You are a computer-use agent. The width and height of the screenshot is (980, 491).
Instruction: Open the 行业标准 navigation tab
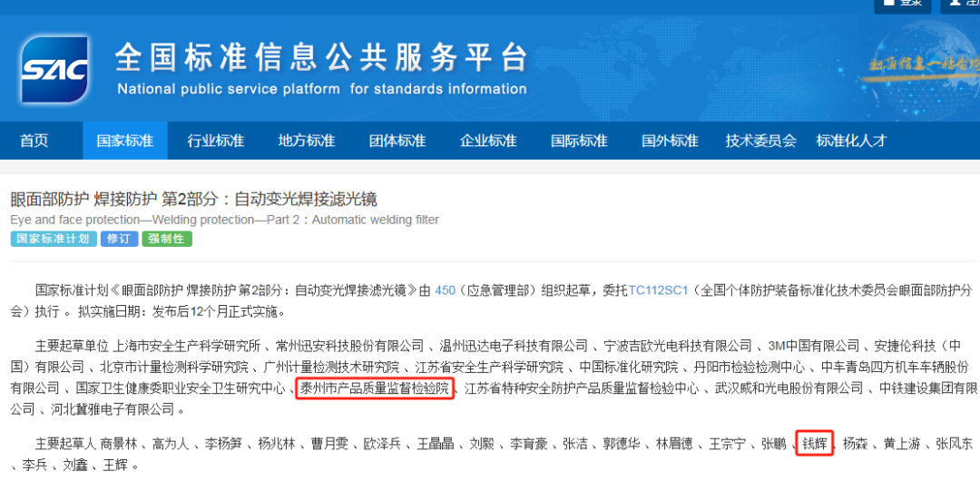[216, 141]
